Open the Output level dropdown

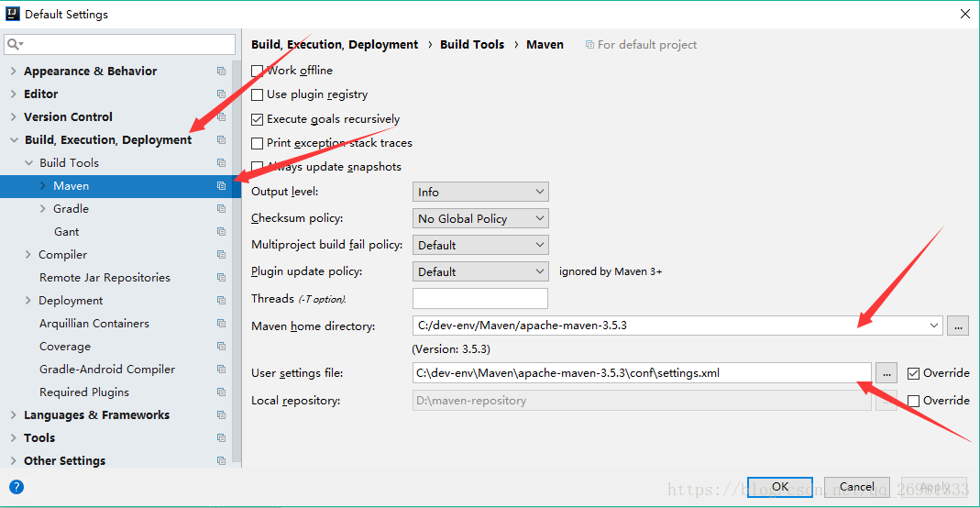tap(480, 192)
